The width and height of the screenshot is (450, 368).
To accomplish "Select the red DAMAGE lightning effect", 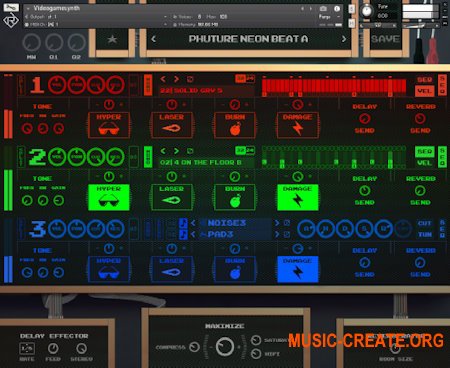I will pos(298,125).
